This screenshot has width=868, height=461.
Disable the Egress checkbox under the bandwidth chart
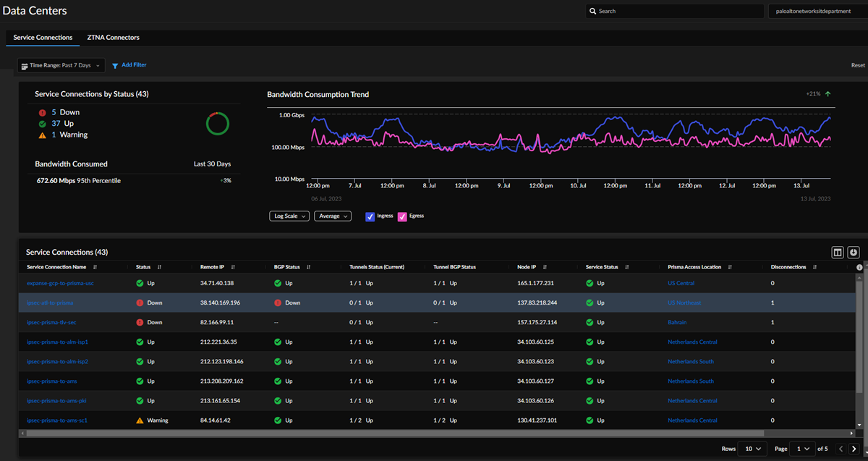pyautogui.click(x=403, y=216)
